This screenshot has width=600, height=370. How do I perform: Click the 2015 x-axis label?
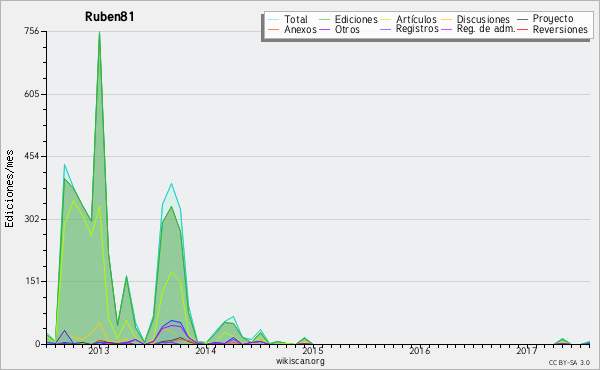click(313, 350)
